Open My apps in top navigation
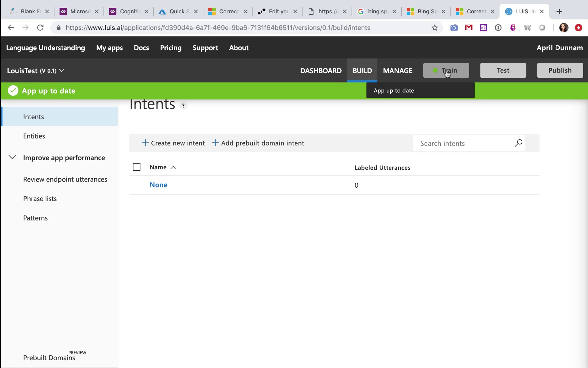 click(109, 48)
